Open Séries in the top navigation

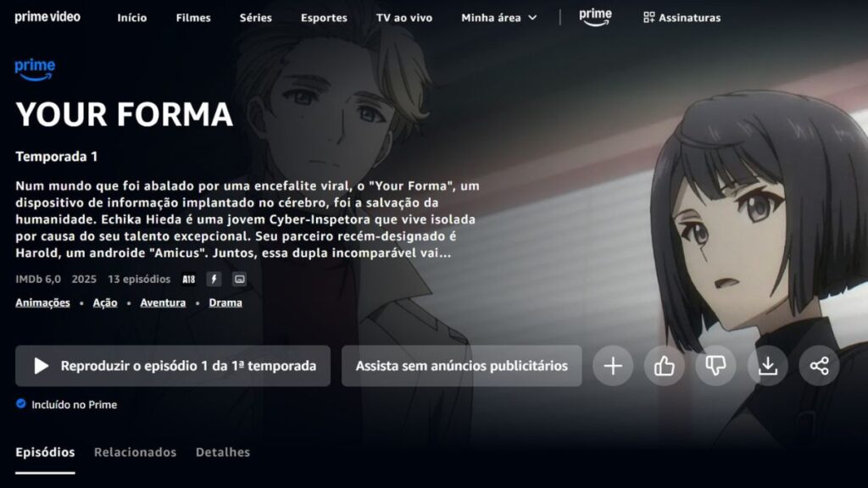[x=256, y=18]
